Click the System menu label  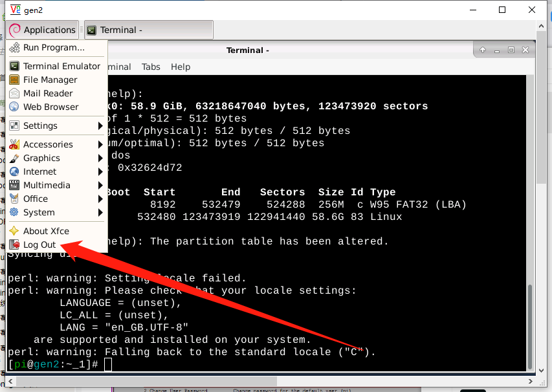39,213
